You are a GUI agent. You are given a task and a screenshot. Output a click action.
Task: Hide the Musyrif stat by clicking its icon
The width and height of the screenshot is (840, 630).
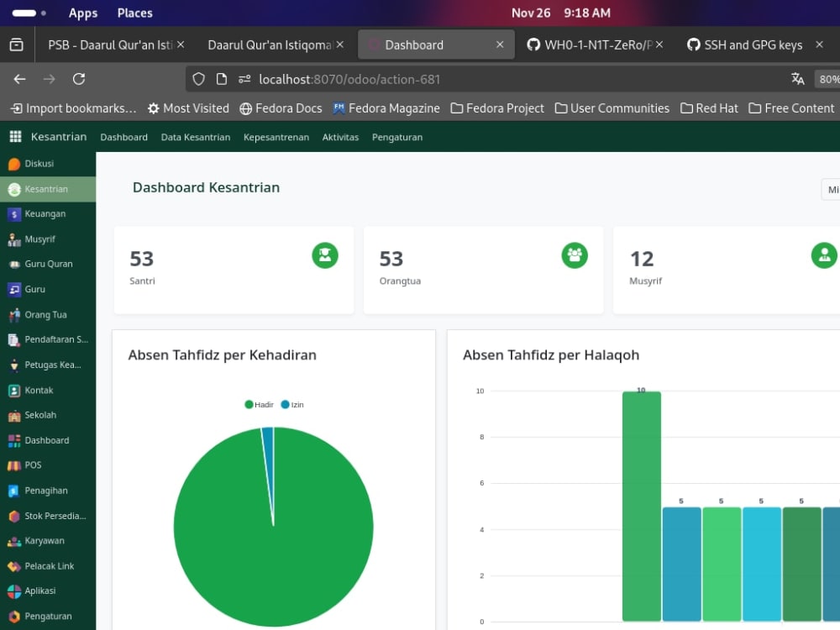[824, 255]
